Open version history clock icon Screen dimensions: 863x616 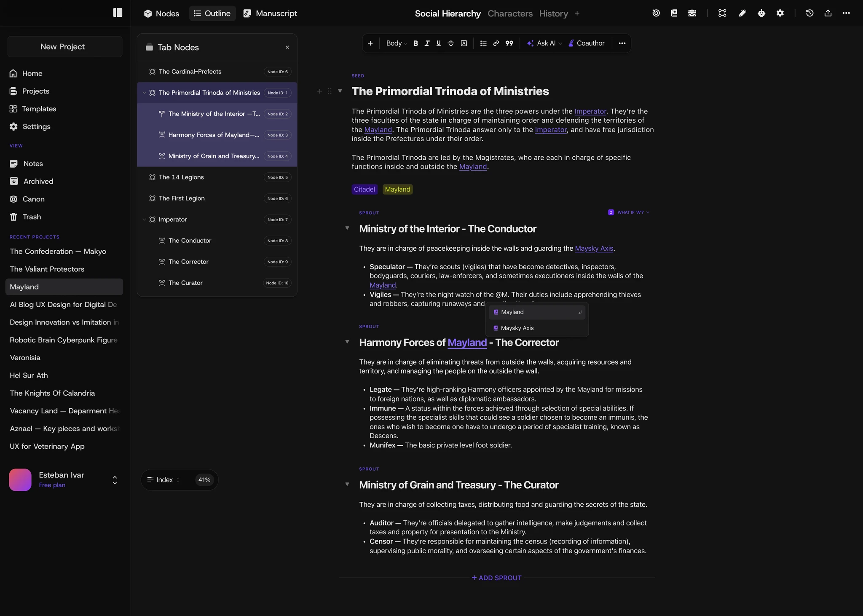809,13
